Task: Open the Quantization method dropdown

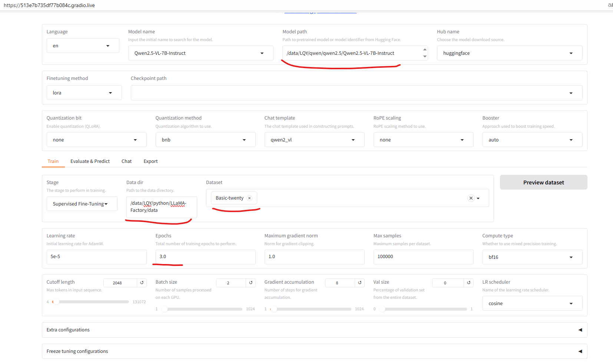Action: 205,140
